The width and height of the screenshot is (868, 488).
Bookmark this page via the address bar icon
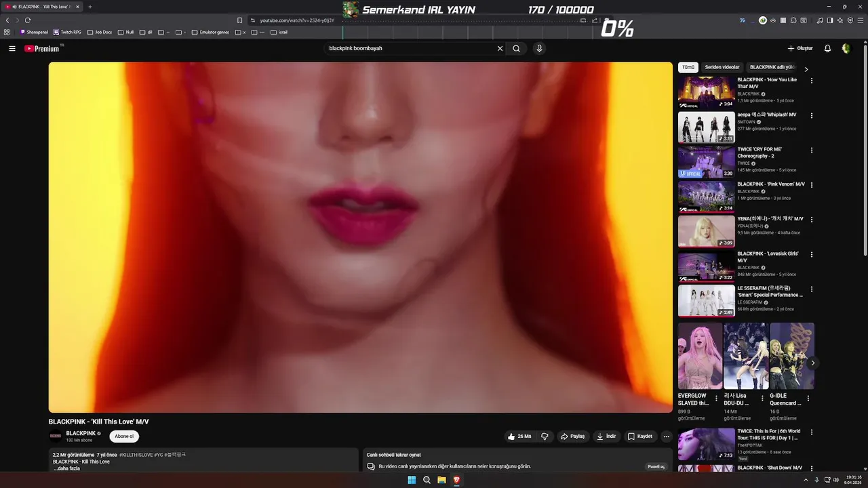pyautogui.click(x=239, y=20)
